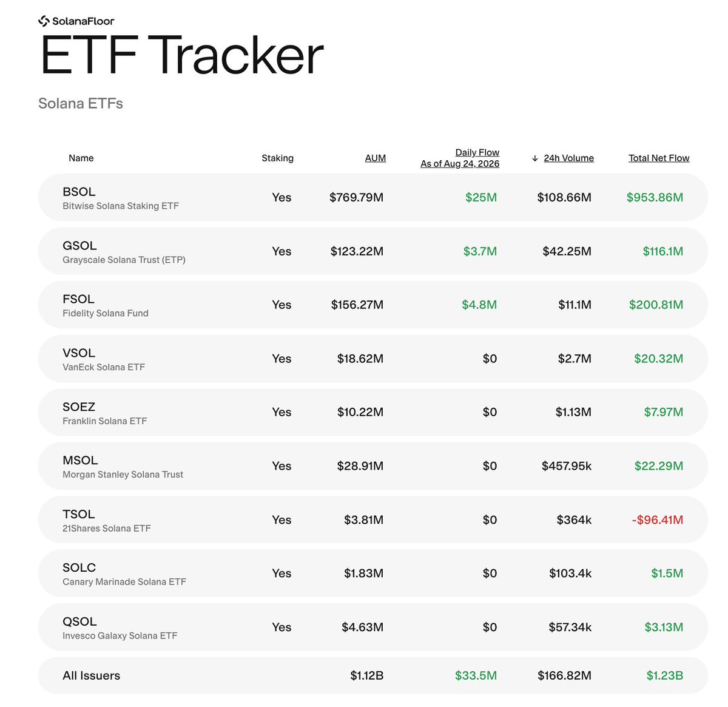728x707 pixels.
Task: Click the SOEZ Franklin Solana ETF row
Action: point(372,412)
